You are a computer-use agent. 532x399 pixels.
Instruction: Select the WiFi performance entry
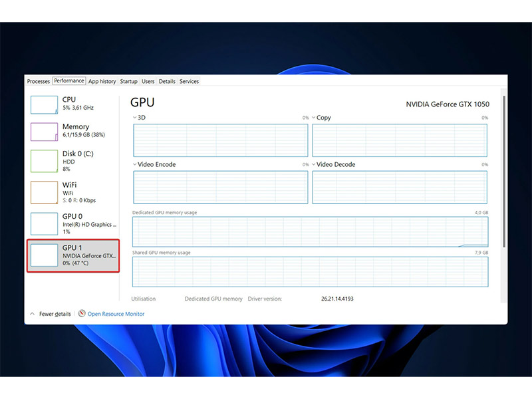point(73,192)
